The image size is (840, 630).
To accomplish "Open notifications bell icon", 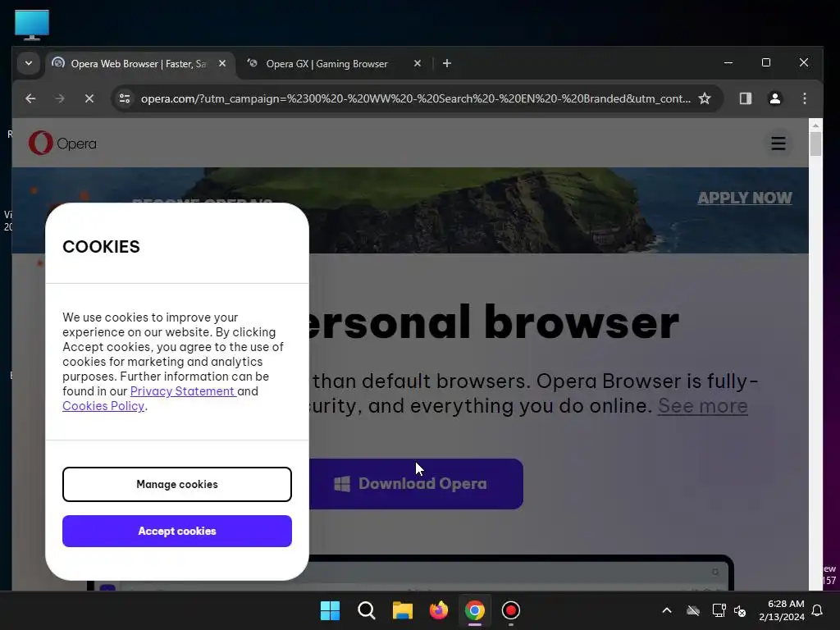I will coord(817,610).
